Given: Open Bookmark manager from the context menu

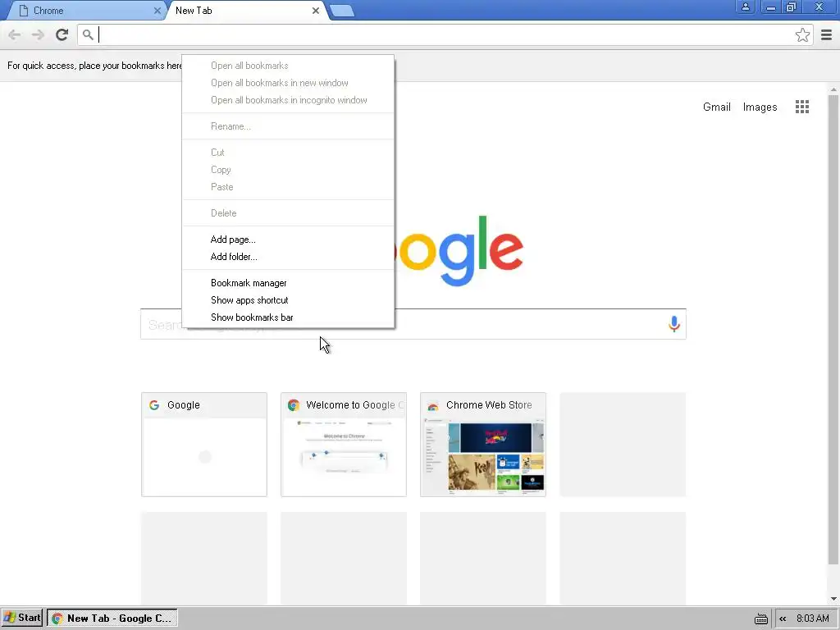Looking at the screenshot, I should click(288, 283).
